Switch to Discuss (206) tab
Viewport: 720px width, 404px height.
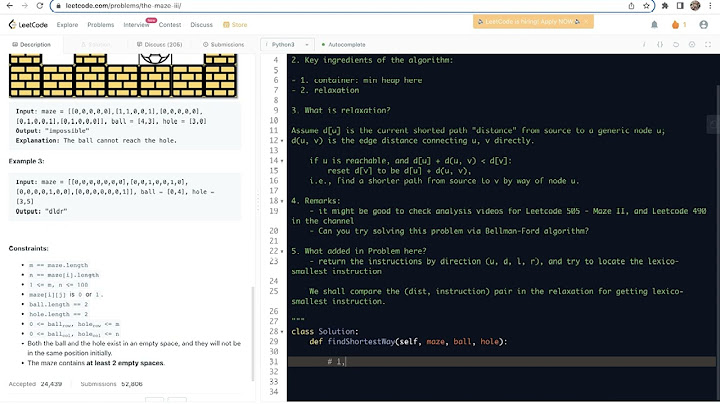pos(159,45)
